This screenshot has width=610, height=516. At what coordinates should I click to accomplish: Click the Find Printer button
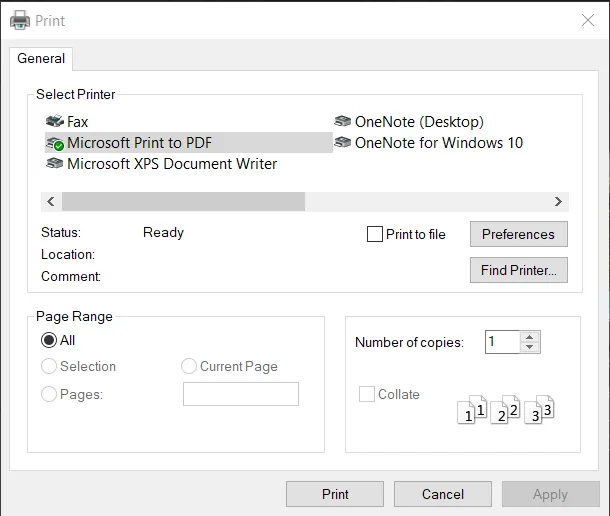pyautogui.click(x=518, y=270)
